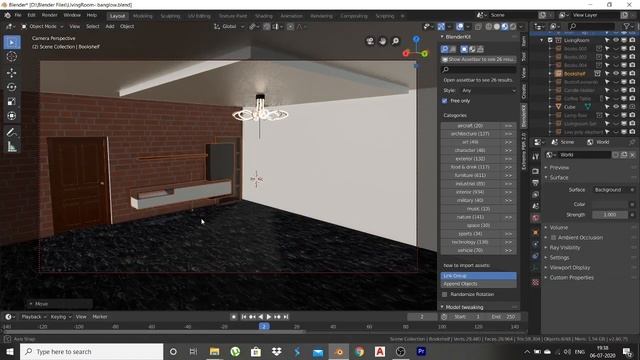
Task: Switch to the Shading workspace tab
Action: point(264,16)
